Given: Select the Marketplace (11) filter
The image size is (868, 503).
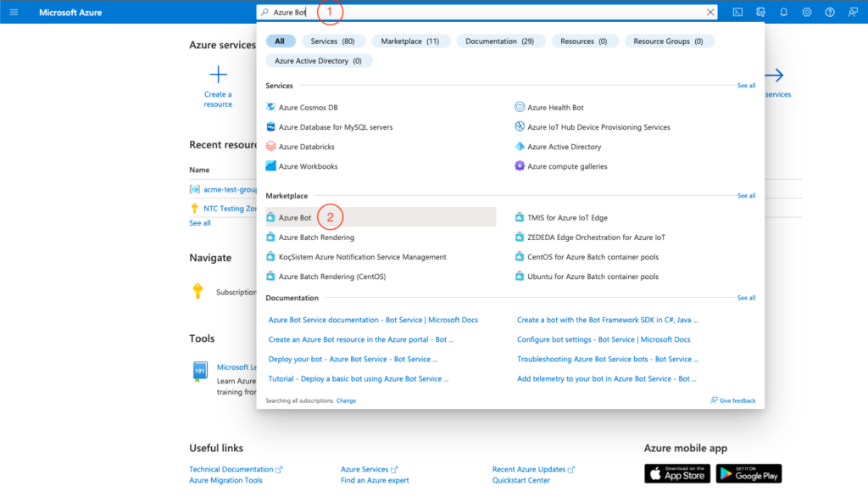Looking at the screenshot, I should point(409,41).
